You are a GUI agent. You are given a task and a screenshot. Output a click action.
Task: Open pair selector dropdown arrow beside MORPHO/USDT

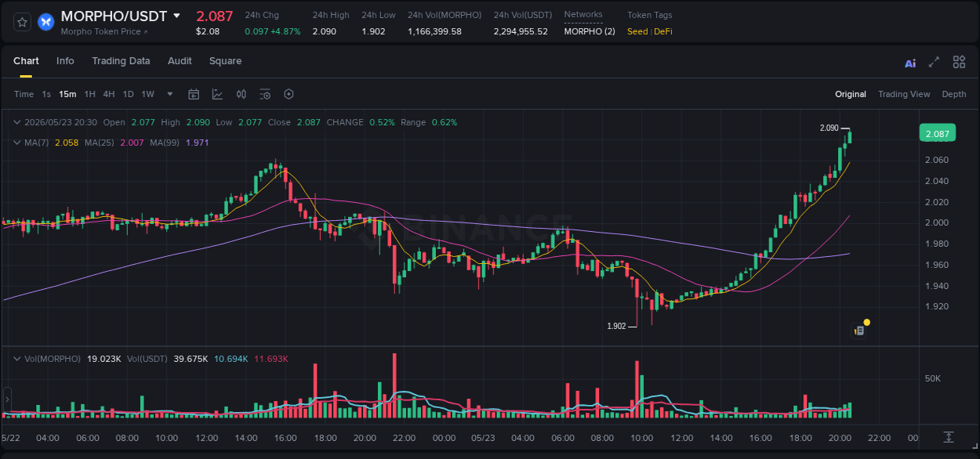tap(176, 16)
